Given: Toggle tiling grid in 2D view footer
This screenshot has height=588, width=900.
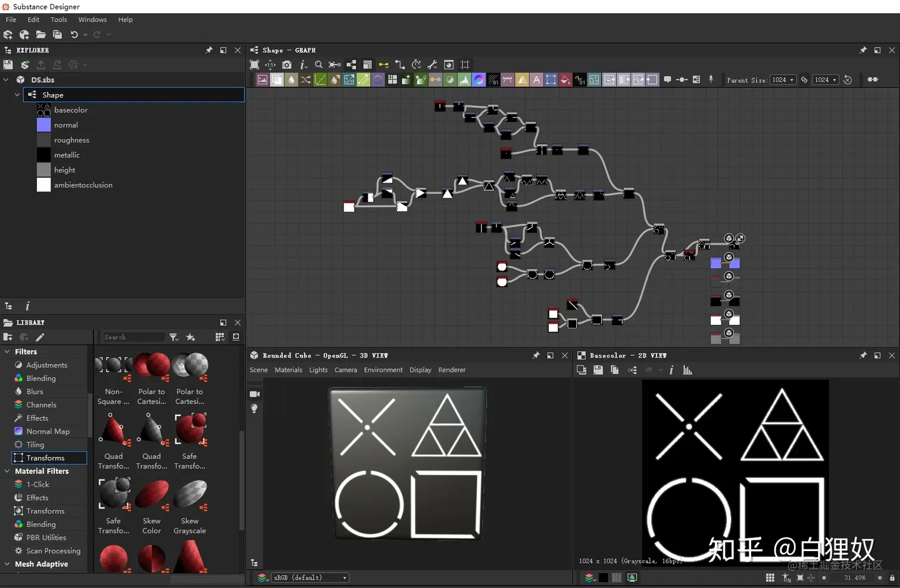Looking at the screenshot, I should click(x=770, y=578).
